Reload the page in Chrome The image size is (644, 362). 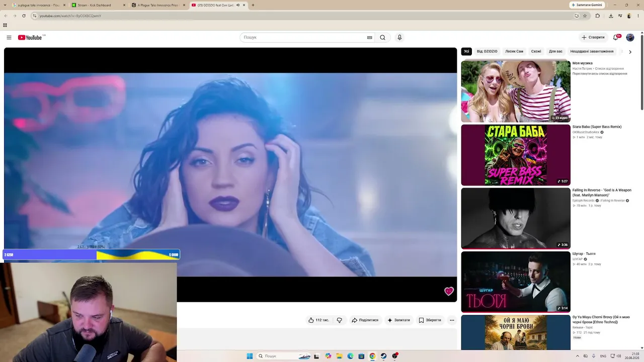click(x=24, y=16)
